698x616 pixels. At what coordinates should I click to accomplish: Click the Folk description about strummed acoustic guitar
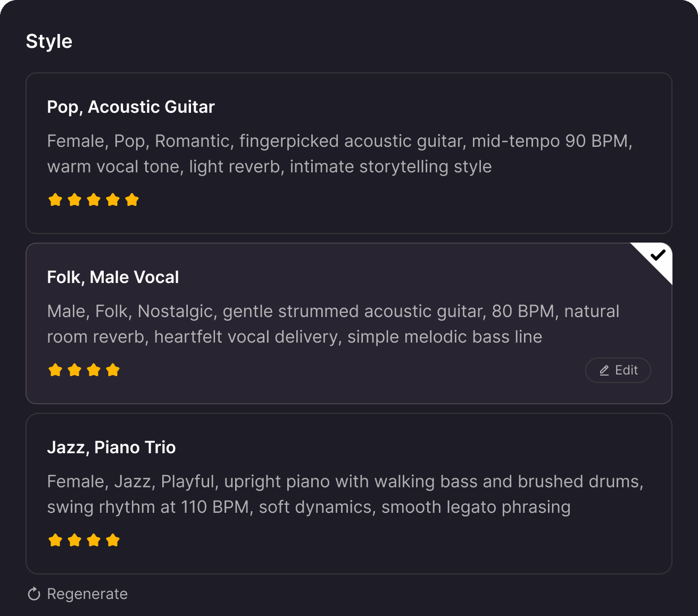click(x=333, y=324)
